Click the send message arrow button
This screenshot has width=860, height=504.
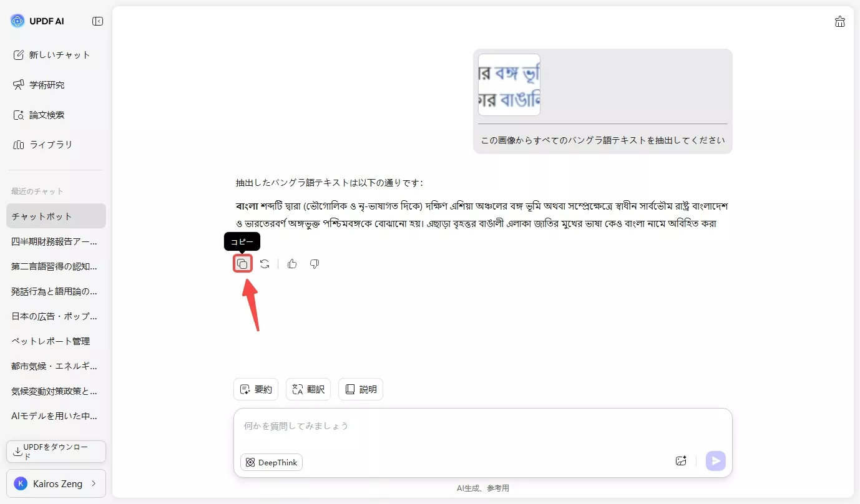[x=716, y=461]
